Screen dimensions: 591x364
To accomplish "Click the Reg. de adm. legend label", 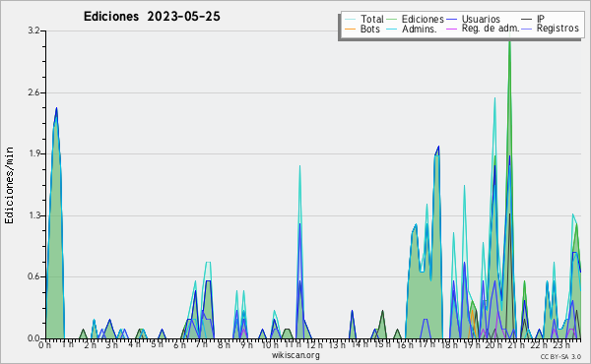I will pyautogui.click(x=491, y=29).
